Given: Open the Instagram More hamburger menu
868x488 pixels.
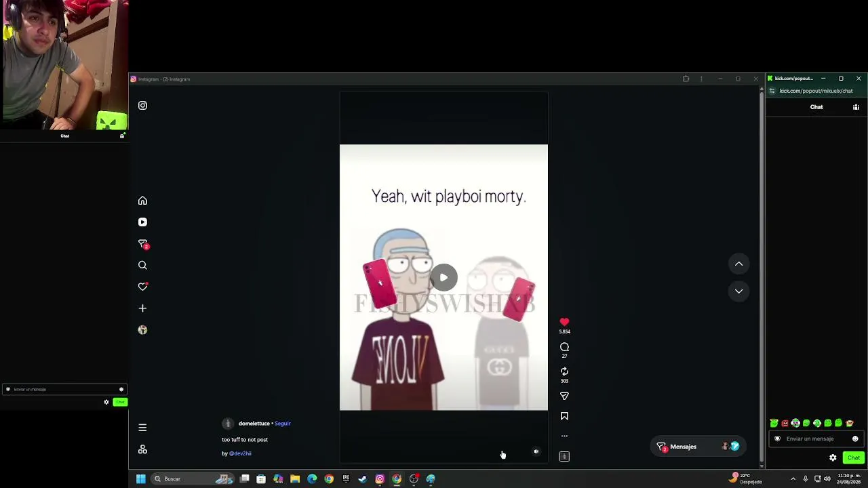Looking at the screenshot, I should [142, 428].
